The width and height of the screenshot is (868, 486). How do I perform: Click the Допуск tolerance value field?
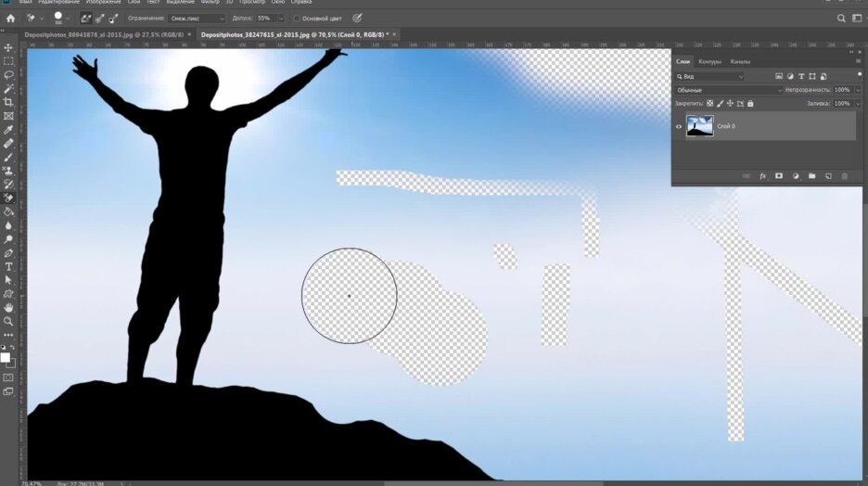(x=264, y=18)
